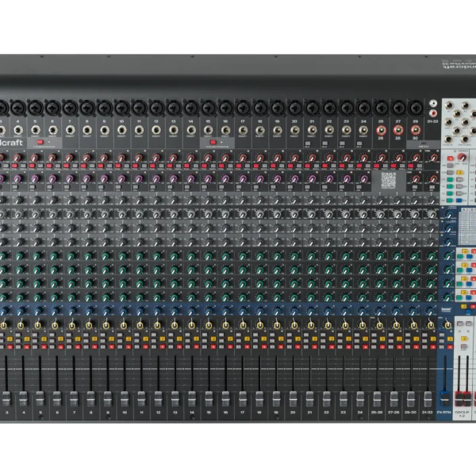Image resolution: width=476 pixels, height=476 pixels.
Task: Click the red-ringed jack for channel 27-28
Action: click(398, 130)
